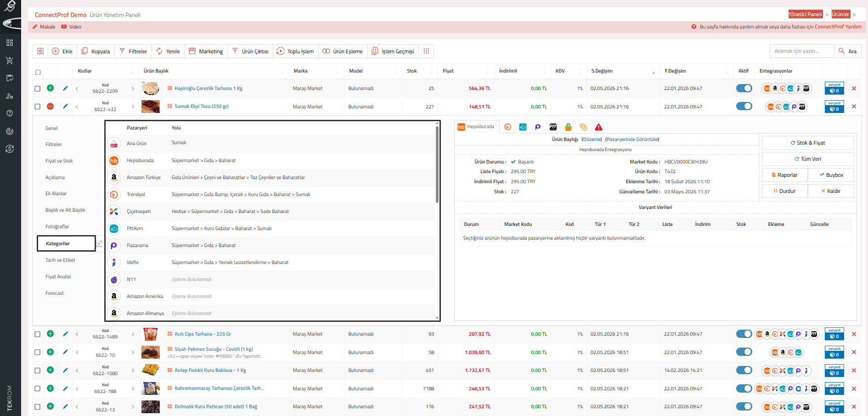Toggle the Aktif switch for Sumak Ekşi Tozu

click(744, 106)
